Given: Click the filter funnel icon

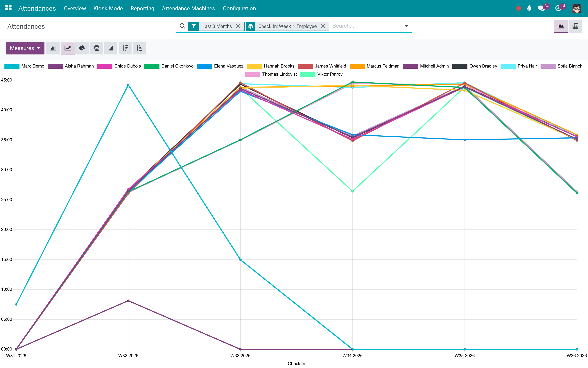Looking at the screenshot, I should [x=193, y=26].
